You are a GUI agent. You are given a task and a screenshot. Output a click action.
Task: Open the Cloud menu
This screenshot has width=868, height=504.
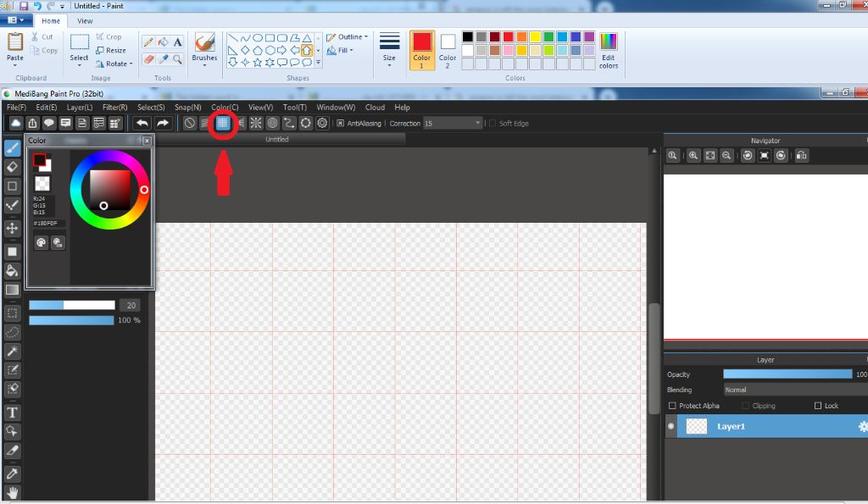point(375,108)
